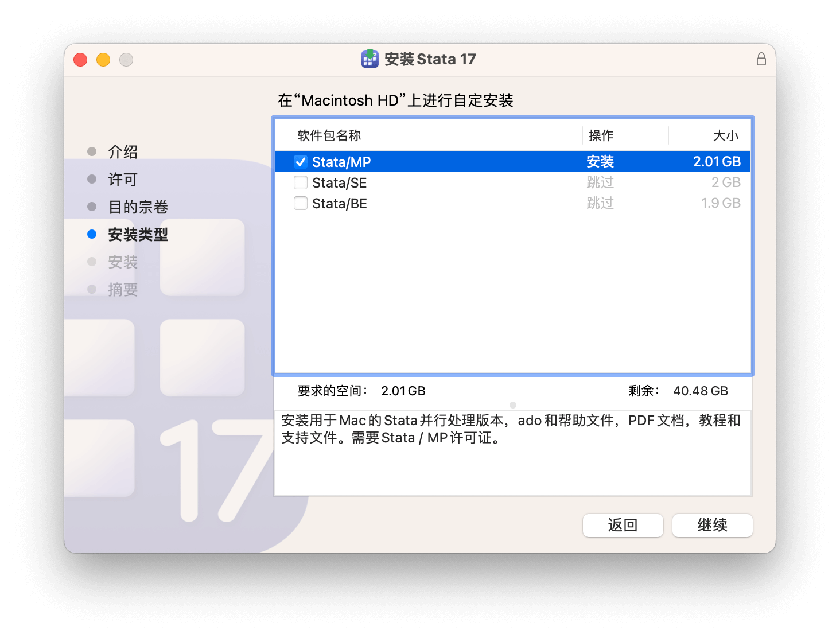
Task: Click the yellow minimize window button
Action: click(103, 60)
